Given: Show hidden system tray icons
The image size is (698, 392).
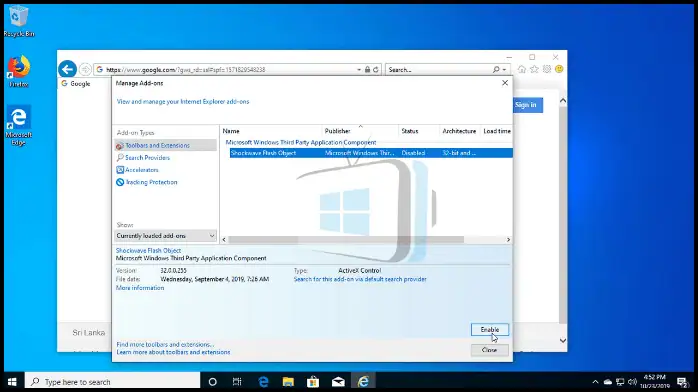Looking at the screenshot, I should (x=595, y=382).
